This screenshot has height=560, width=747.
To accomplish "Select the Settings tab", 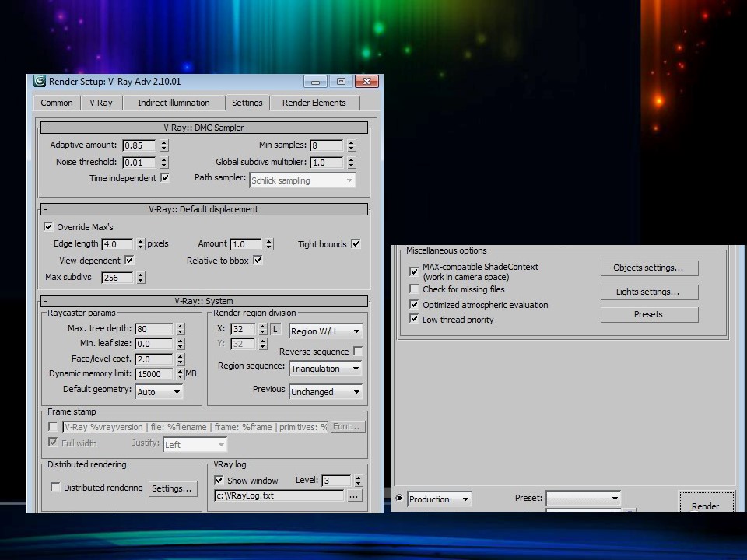I will pyautogui.click(x=247, y=103).
